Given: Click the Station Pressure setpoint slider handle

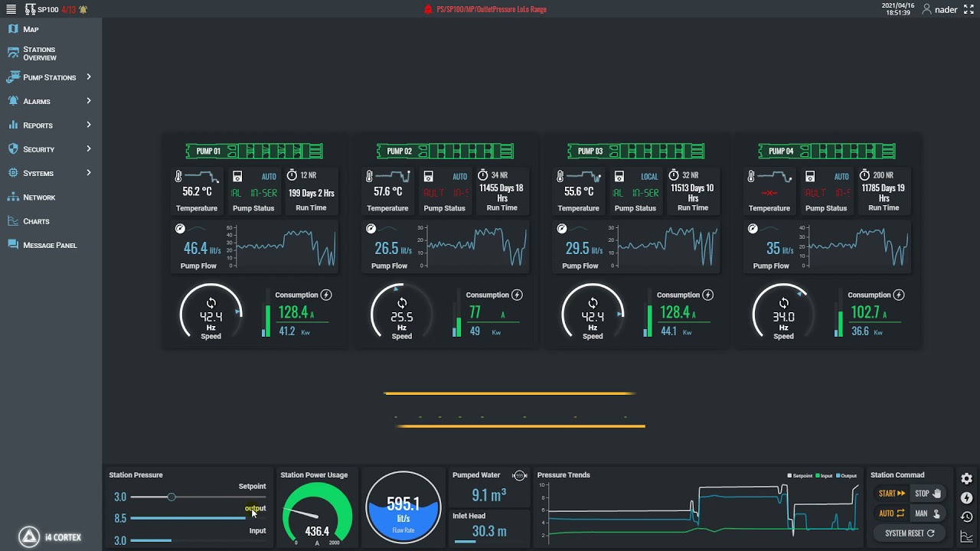Looking at the screenshot, I should (171, 497).
